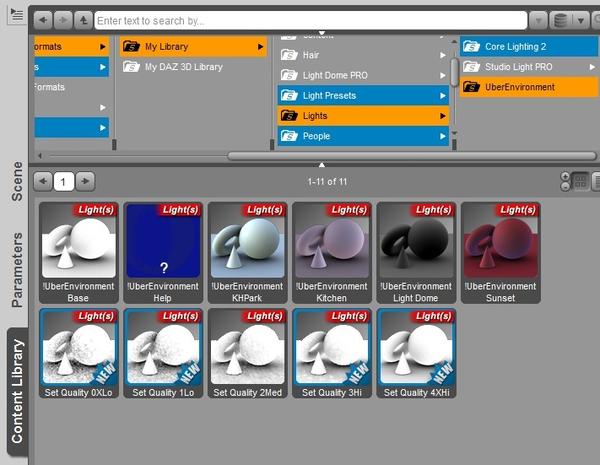Click the page number field
This screenshot has width=600, height=465.
pos(64,181)
